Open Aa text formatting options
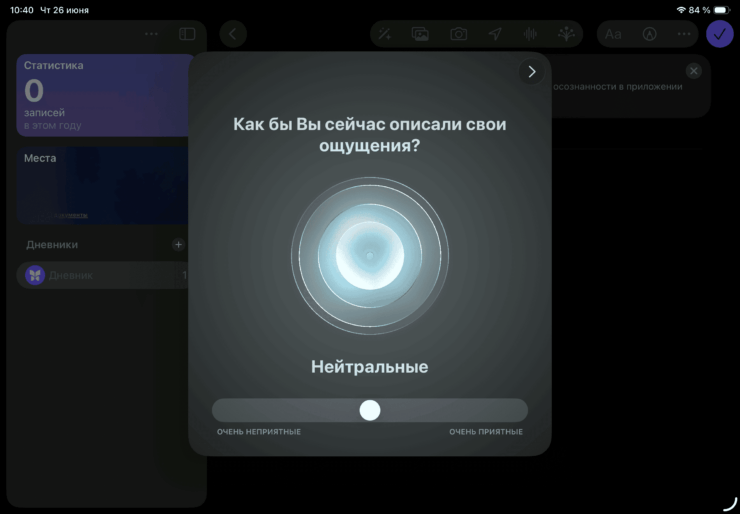740x514 pixels. (x=613, y=34)
